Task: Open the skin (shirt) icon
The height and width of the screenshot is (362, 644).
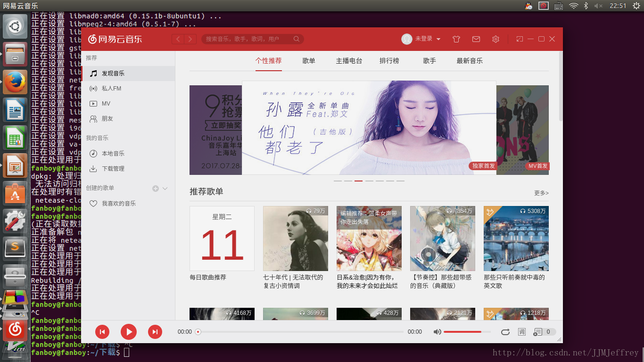Action: (456, 39)
